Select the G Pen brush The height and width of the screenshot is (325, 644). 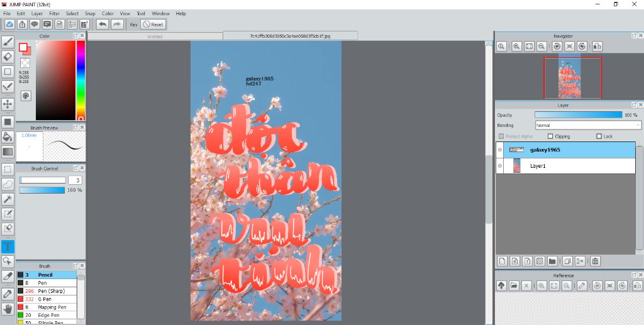coord(47,299)
